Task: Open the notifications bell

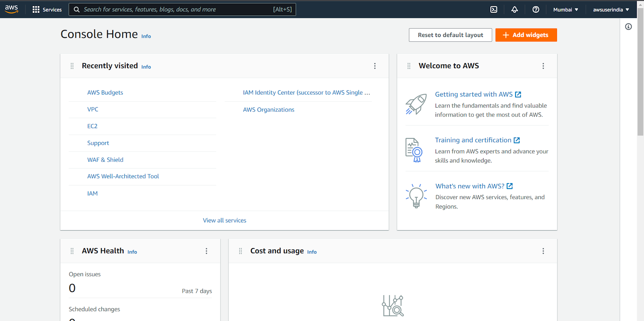Action: [x=514, y=10]
